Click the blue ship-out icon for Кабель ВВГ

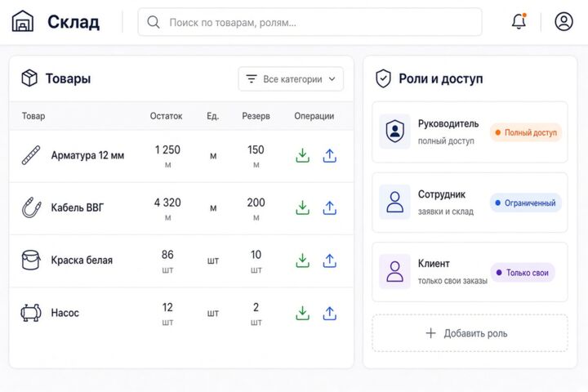(330, 207)
